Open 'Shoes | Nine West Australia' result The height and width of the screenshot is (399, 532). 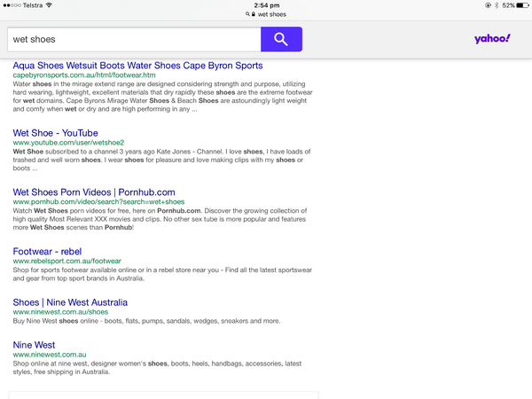coord(70,302)
